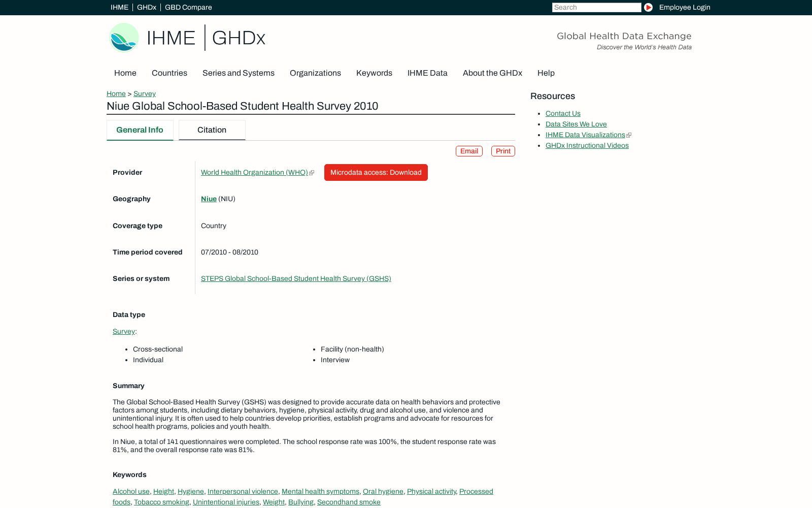
Task: Click the Facility (non-health) list item
Action: click(x=352, y=350)
